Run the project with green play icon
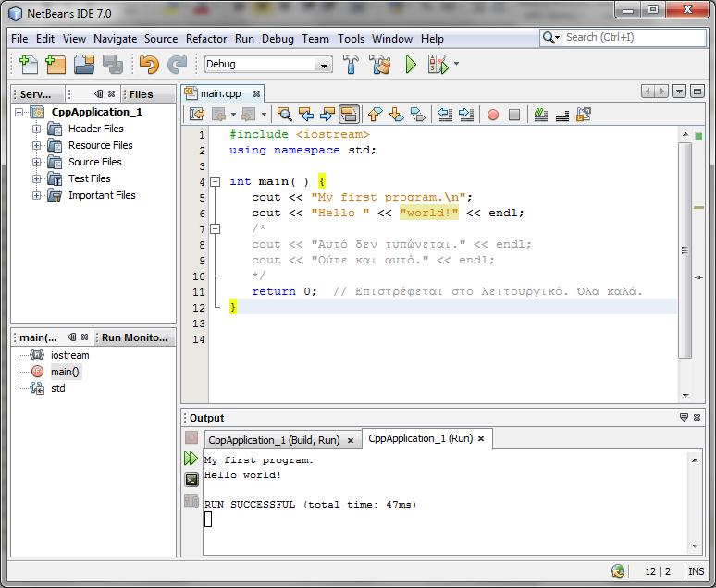 (411, 65)
